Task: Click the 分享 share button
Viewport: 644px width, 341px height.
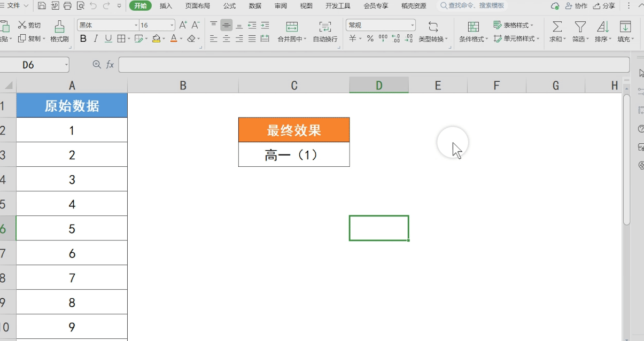Action: (604, 6)
